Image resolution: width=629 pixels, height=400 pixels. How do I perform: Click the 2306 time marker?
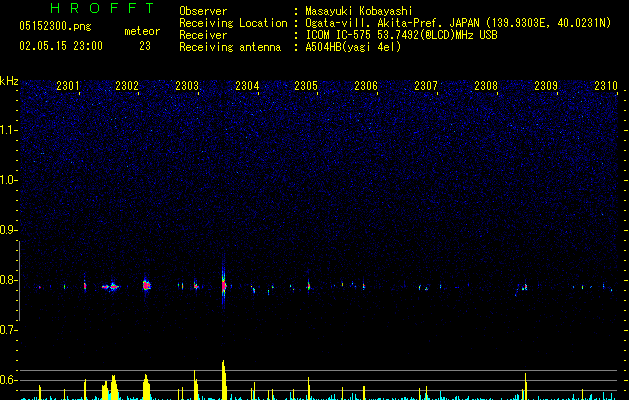tap(366, 86)
